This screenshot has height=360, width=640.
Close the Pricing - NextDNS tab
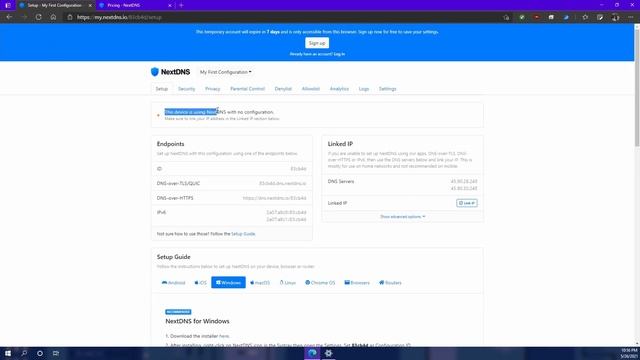170,5
